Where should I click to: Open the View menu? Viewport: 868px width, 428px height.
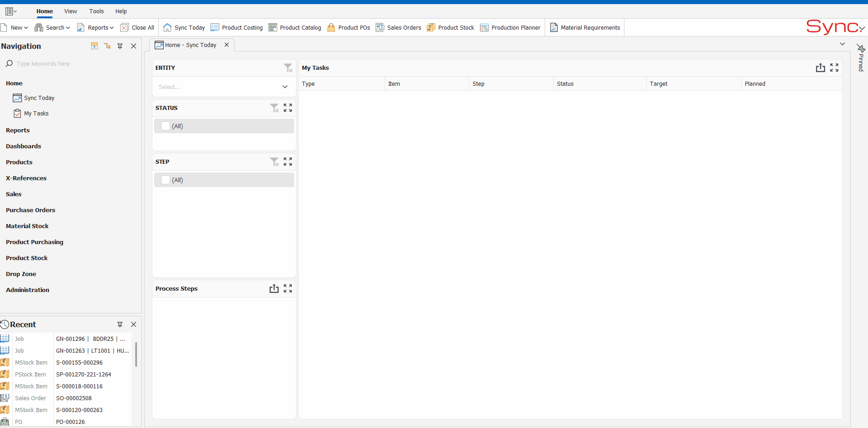click(71, 11)
